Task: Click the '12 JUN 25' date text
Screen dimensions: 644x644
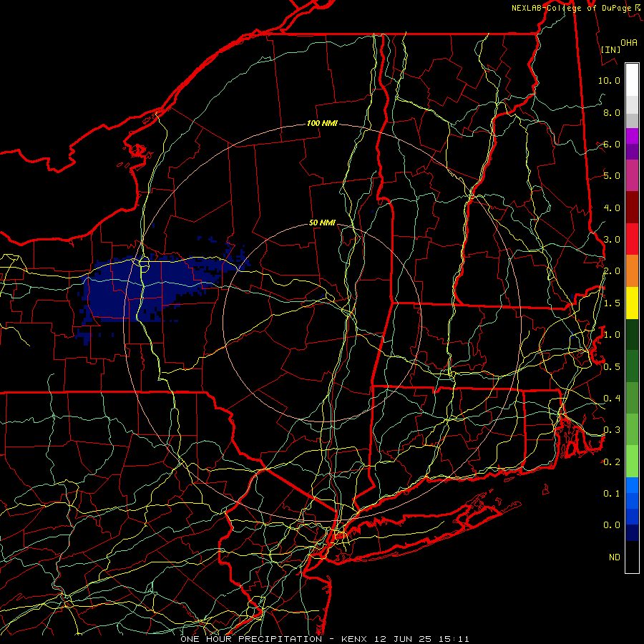Action: pyautogui.click(x=401, y=639)
